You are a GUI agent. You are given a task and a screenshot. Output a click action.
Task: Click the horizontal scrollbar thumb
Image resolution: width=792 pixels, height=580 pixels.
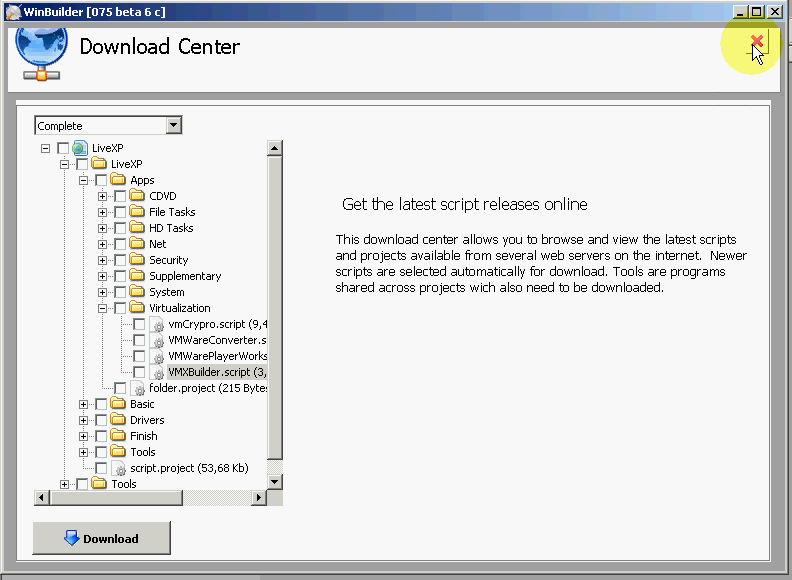coord(116,498)
